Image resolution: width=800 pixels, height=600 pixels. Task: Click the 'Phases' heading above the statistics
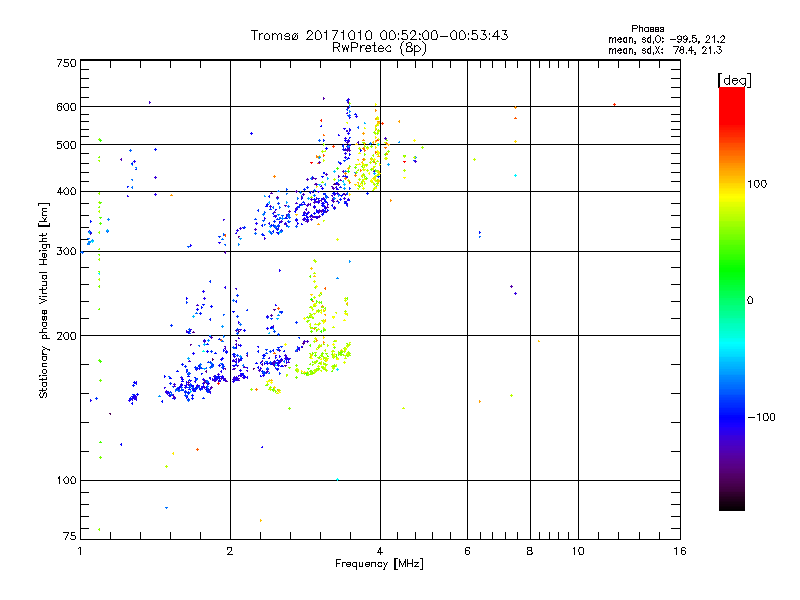pyautogui.click(x=647, y=29)
